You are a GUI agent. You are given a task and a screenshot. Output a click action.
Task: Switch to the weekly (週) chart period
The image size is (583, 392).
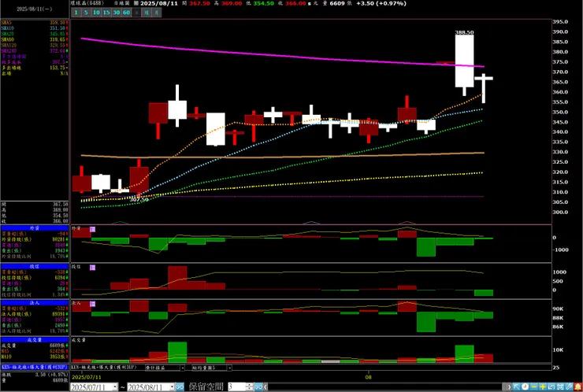pyautogui.click(x=147, y=13)
